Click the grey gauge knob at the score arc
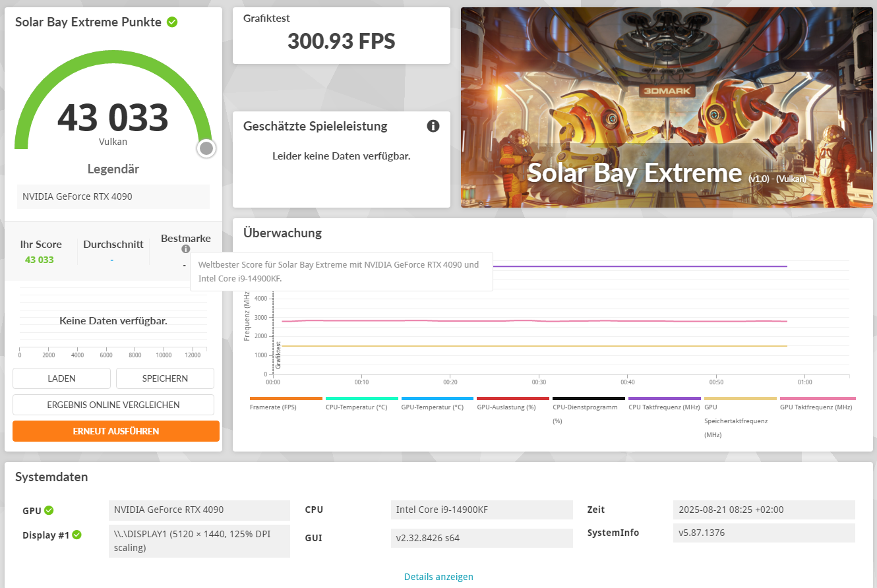Screen dimensions: 877x588 (x=206, y=148)
